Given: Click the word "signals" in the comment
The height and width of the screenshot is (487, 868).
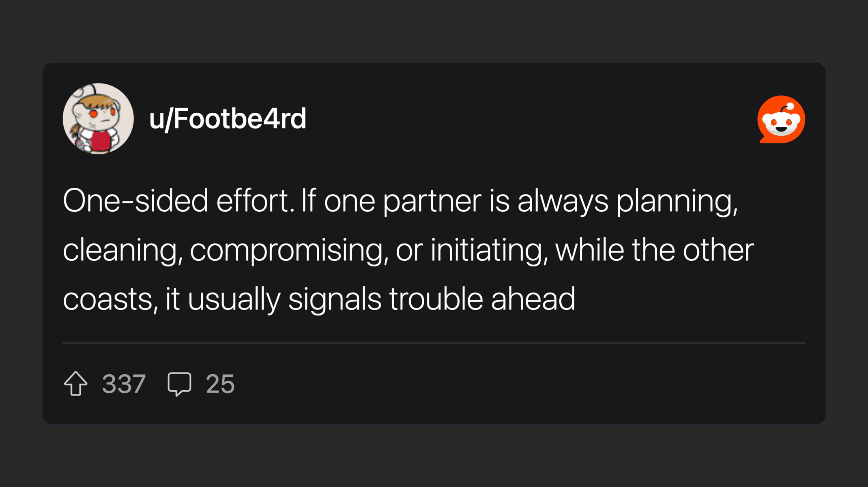Looking at the screenshot, I should (335, 299).
